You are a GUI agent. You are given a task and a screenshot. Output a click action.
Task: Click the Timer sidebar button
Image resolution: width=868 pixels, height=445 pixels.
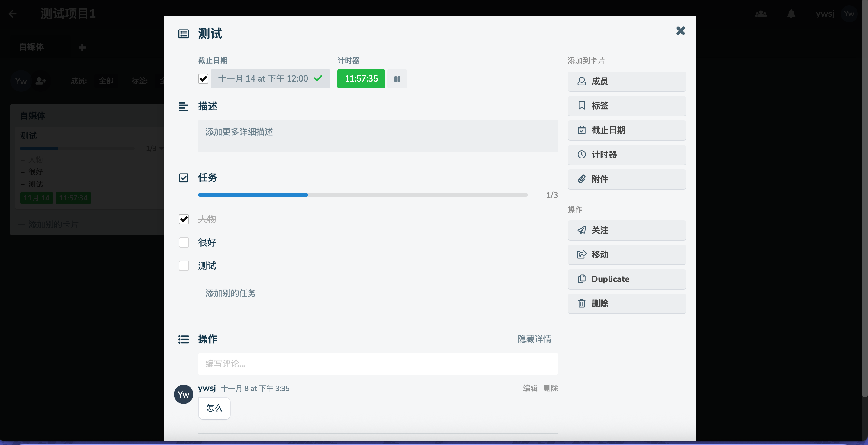[626, 155]
